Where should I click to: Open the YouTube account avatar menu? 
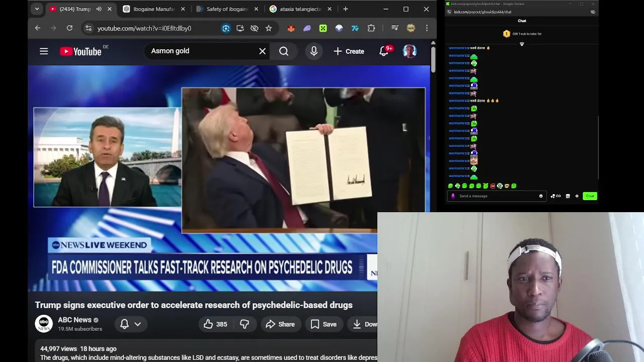pos(410,51)
